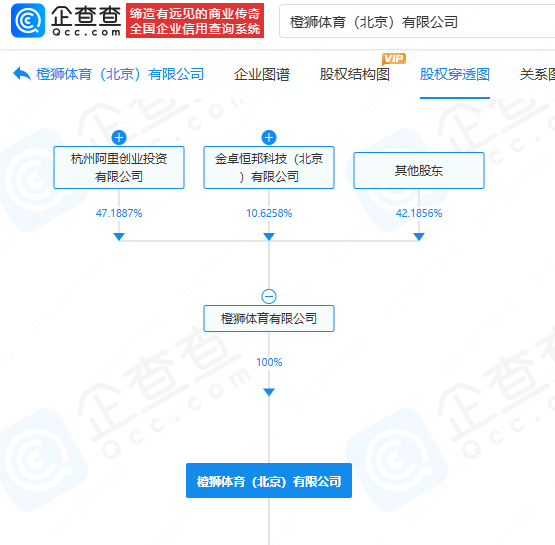Expand shareholders of 杭州阿里创业投资有限公司
Screen dimensions: 555x545
tap(119, 138)
